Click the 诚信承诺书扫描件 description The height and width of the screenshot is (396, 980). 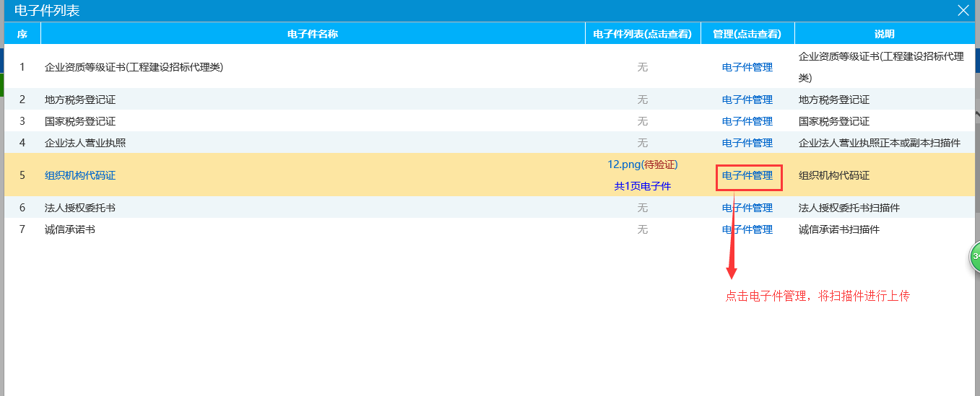pos(839,229)
